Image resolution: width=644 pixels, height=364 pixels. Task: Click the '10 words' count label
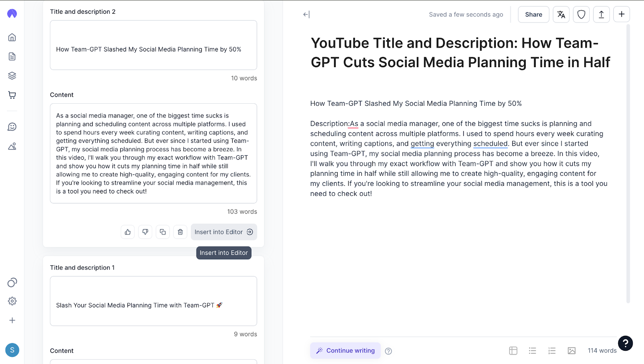[244, 78]
